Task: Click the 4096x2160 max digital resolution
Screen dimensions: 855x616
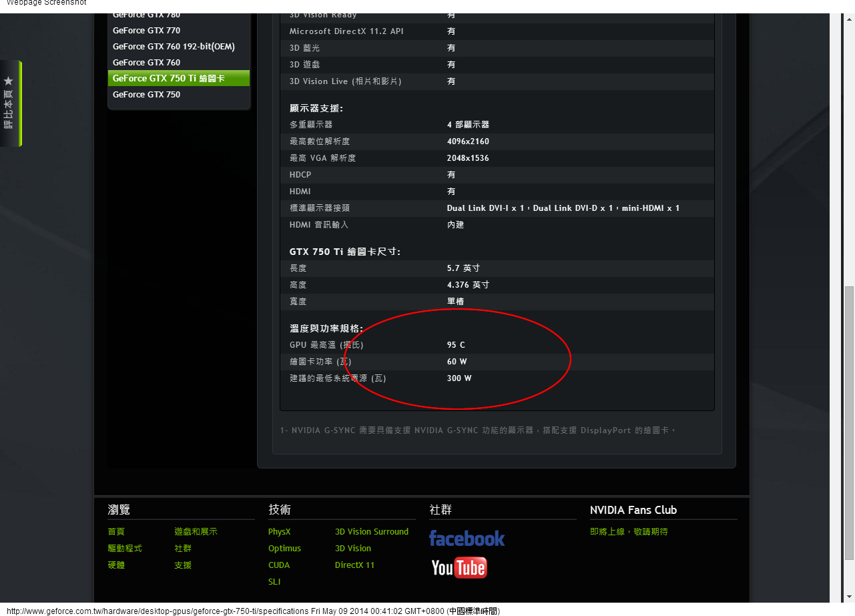Action: point(468,141)
